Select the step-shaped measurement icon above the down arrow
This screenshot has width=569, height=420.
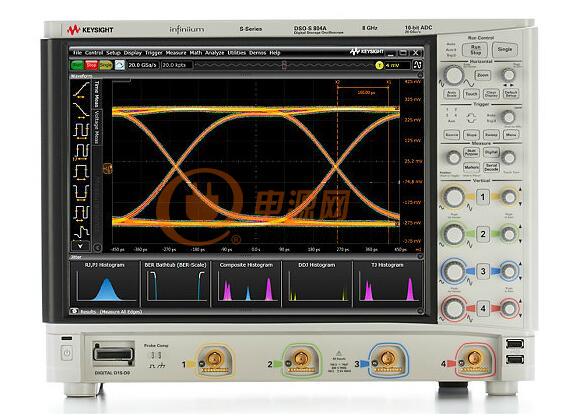(81, 232)
